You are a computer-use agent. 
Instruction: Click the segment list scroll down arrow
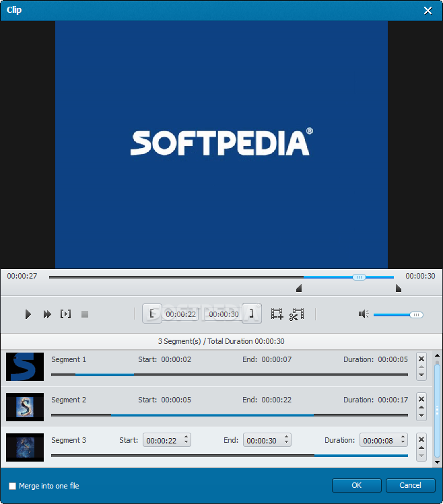(437, 462)
